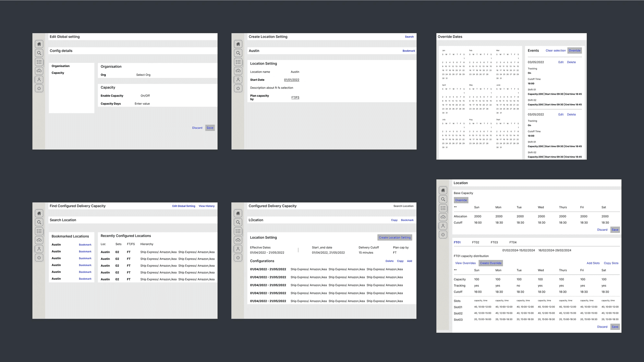Screen dimensions: 644x362
Task: Select date range 01/02/2024-15/02/2024
Action: click(518, 251)
